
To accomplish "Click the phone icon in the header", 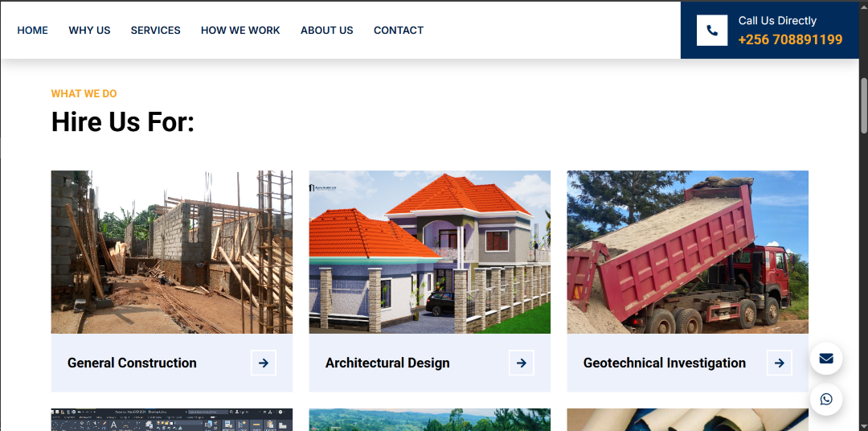I will [x=712, y=31].
